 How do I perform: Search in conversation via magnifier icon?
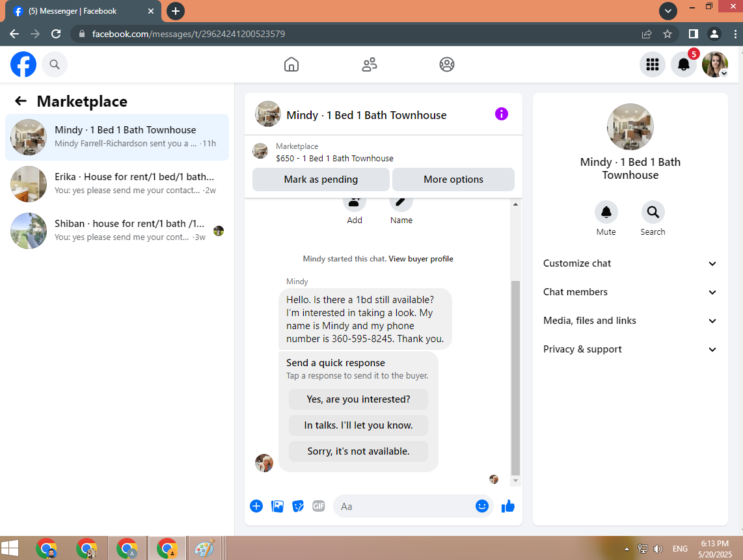pyautogui.click(x=653, y=212)
